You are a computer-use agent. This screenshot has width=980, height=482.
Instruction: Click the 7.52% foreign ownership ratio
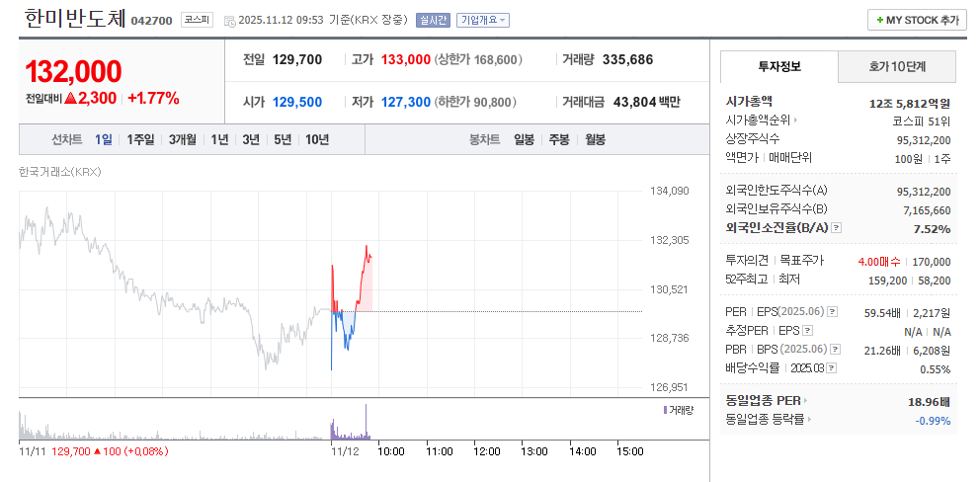tap(932, 229)
